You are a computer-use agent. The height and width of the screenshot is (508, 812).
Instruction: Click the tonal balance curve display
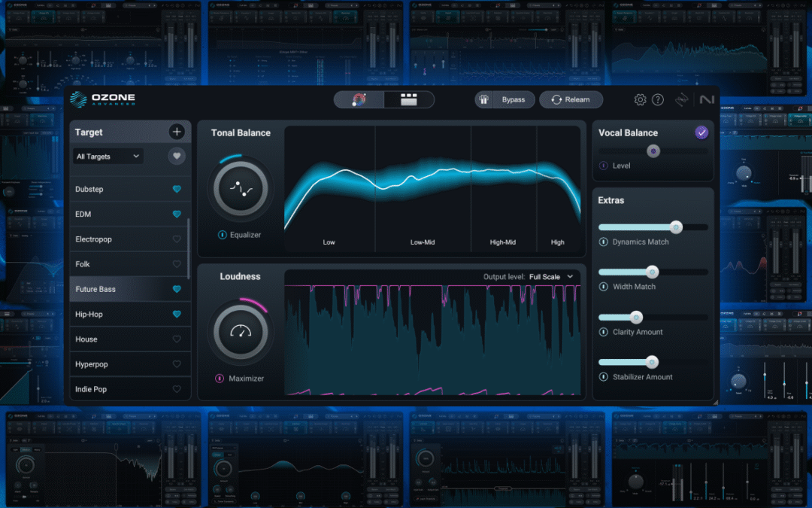tap(432, 189)
